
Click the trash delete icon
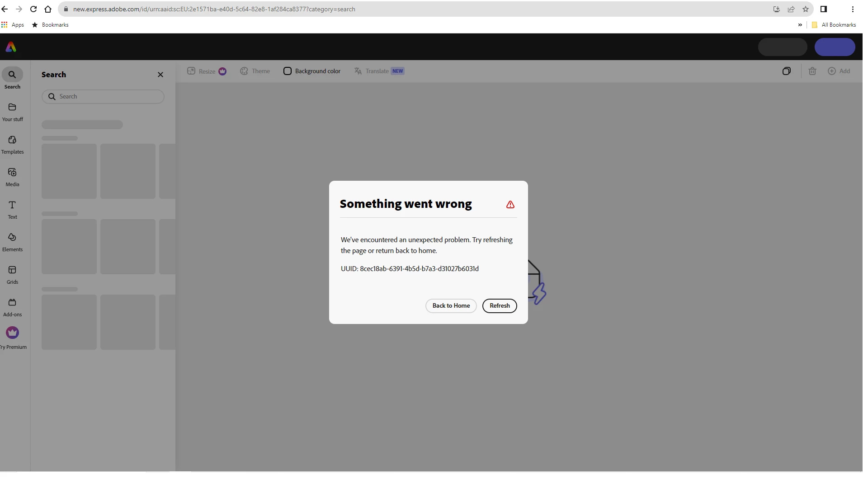click(x=812, y=71)
